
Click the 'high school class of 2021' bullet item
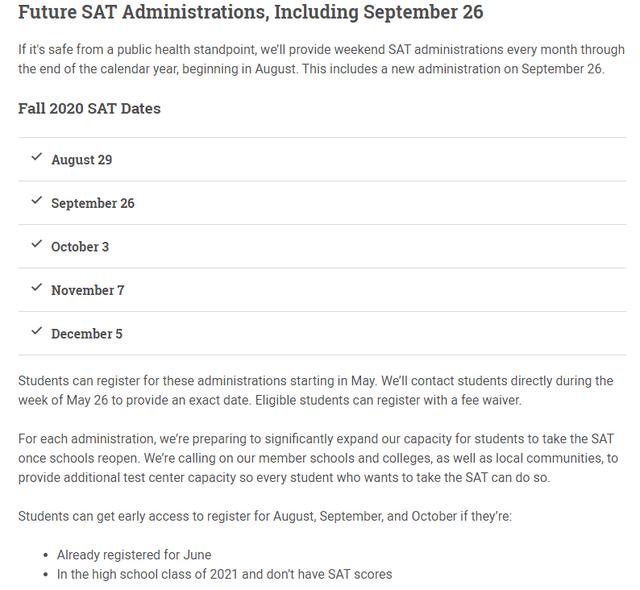tap(224, 574)
